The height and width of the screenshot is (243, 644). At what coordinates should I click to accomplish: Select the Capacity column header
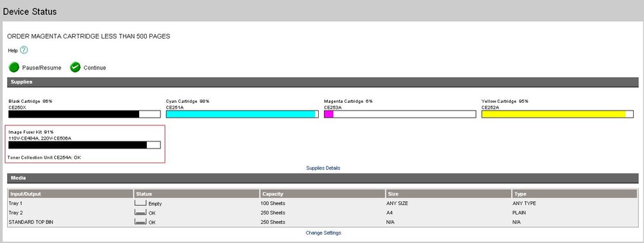323,194
